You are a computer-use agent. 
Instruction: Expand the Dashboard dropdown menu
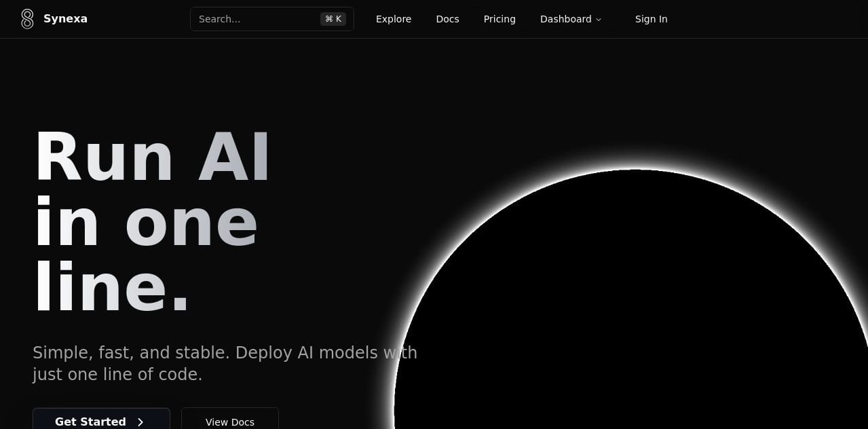point(570,19)
